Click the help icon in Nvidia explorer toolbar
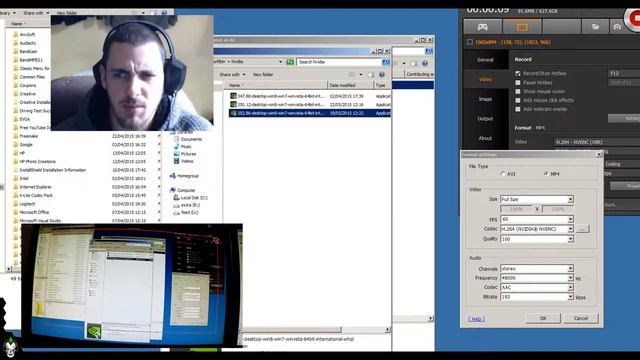This screenshot has width=640, height=360. click(382, 75)
